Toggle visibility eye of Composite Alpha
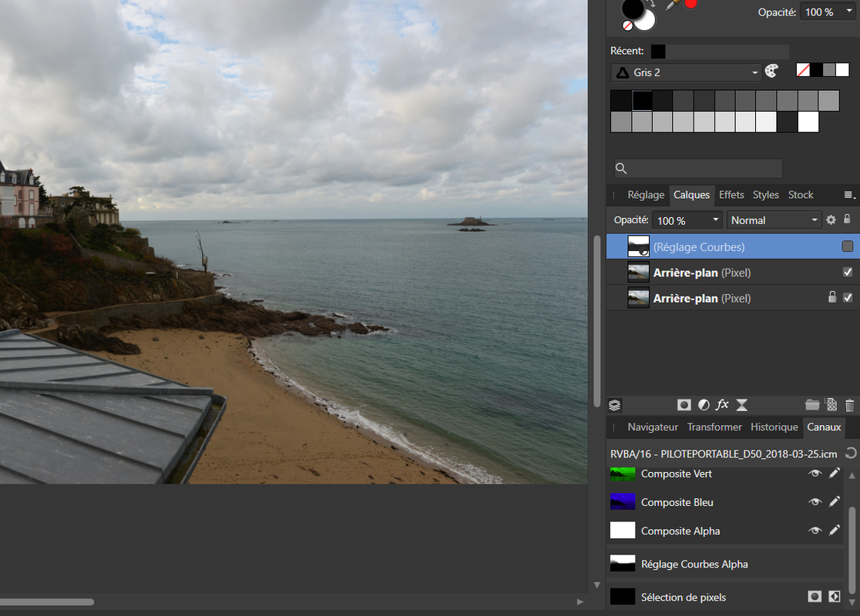The image size is (860, 616). [x=815, y=530]
